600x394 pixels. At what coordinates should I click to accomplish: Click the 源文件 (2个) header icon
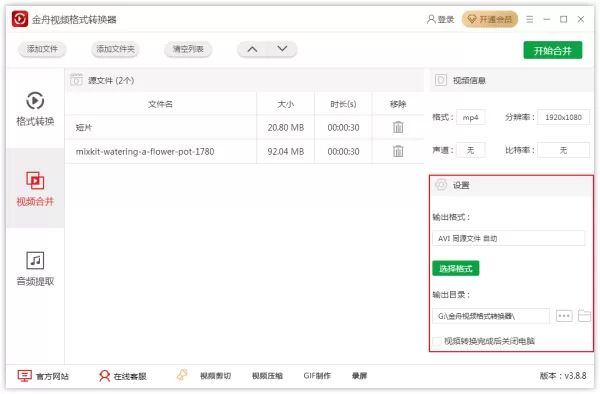pyautogui.click(x=76, y=80)
